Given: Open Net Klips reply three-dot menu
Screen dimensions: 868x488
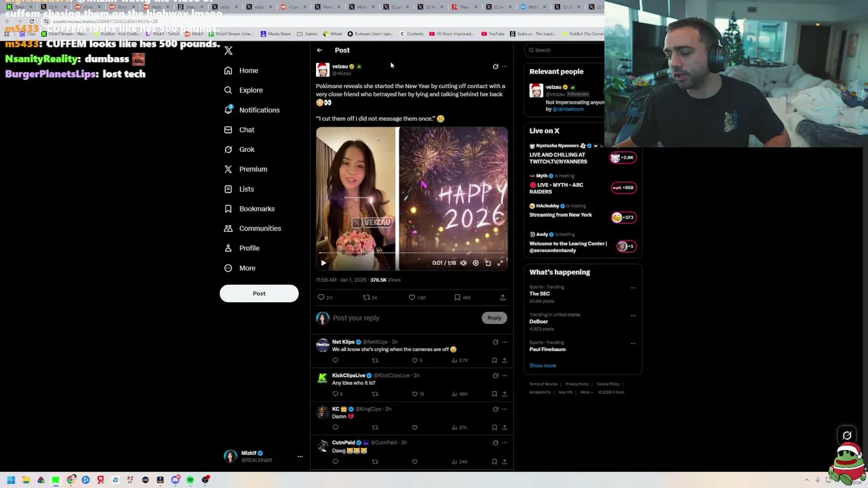Looking at the screenshot, I should [505, 342].
